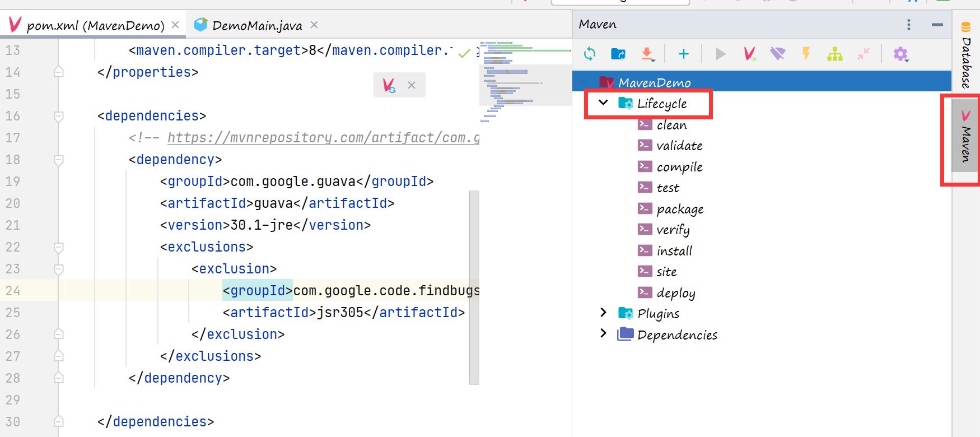Toggle Skip Tests mode lightning icon
The width and height of the screenshot is (980, 437).
(806, 54)
